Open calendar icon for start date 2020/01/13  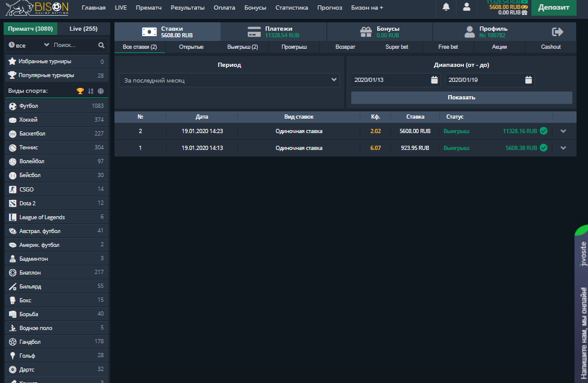(x=434, y=80)
